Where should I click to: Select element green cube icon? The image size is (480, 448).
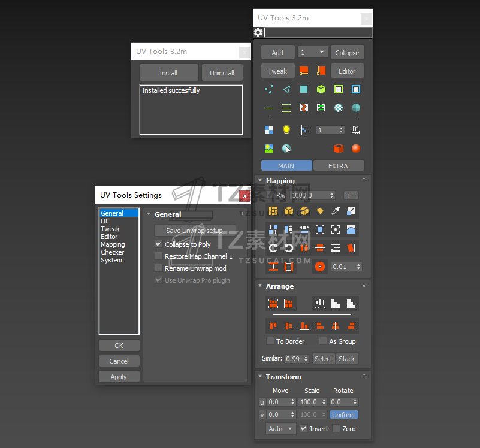coord(321,89)
